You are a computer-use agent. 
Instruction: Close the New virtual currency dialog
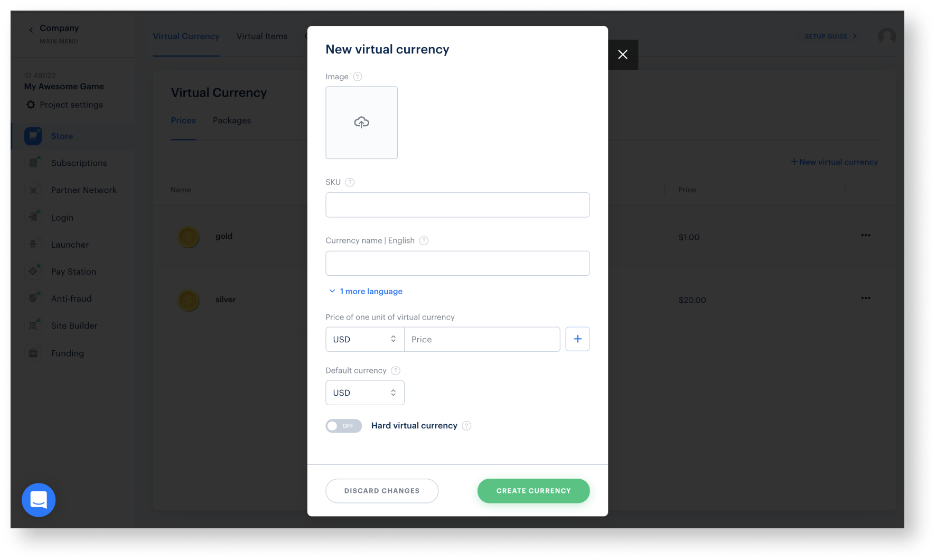(623, 54)
